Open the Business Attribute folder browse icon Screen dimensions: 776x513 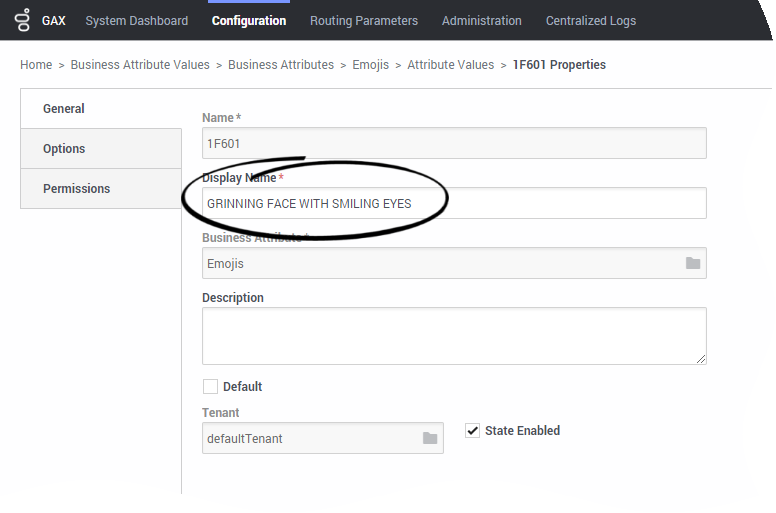(693, 263)
